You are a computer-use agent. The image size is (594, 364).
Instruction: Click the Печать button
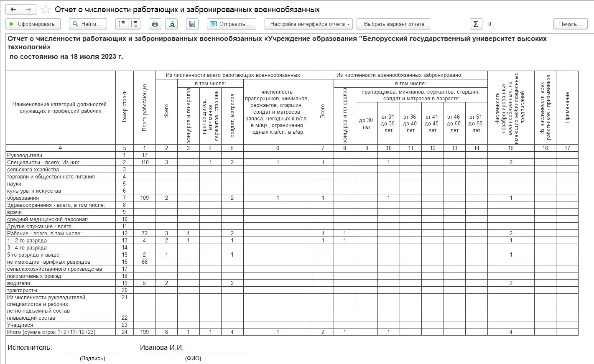(x=570, y=24)
